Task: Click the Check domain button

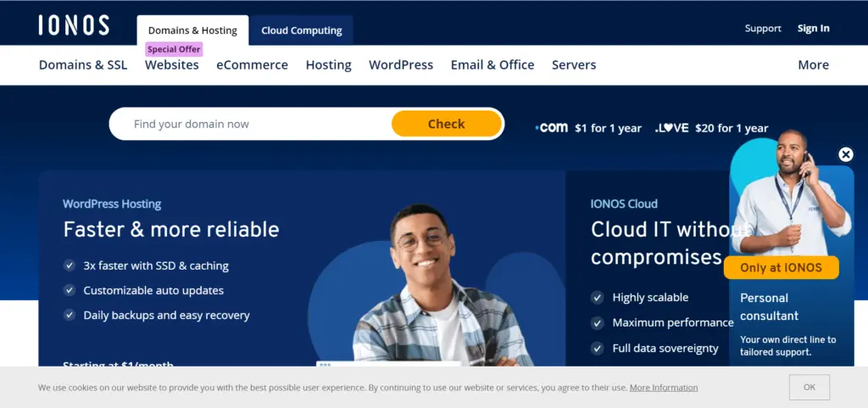Action: 446,124
